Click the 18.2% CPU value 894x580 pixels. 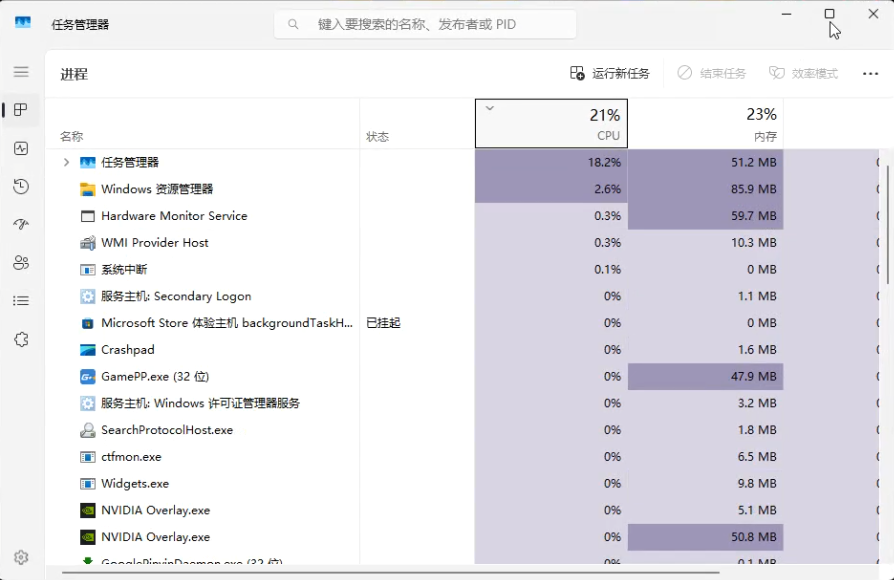click(x=604, y=163)
